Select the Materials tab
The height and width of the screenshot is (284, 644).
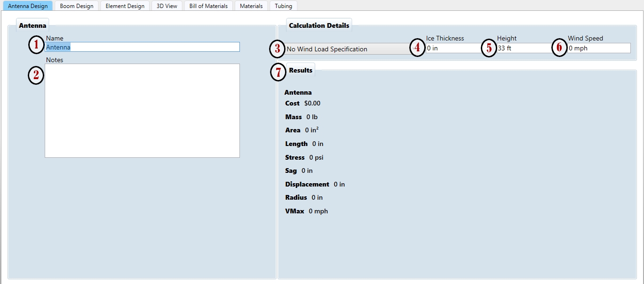click(x=251, y=6)
